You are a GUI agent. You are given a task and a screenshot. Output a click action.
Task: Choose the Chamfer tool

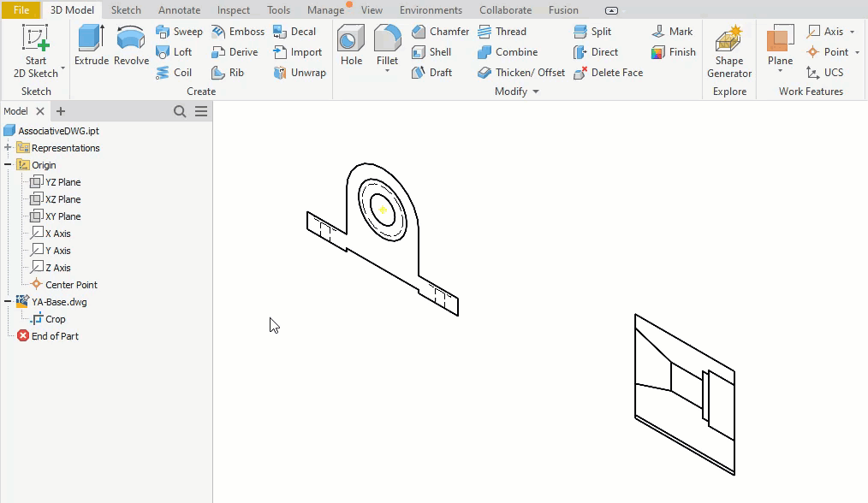coord(440,32)
